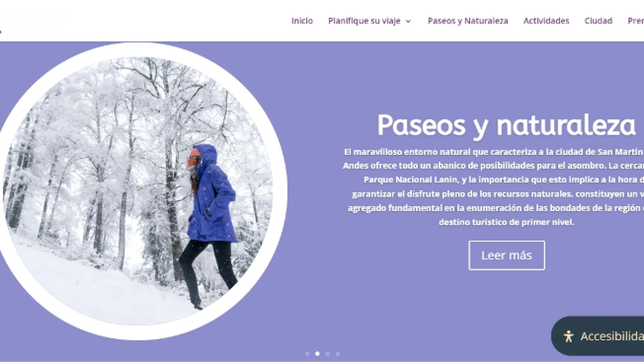Click the accessibility person icon
The height and width of the screenshot is (362, 644).
569,336
